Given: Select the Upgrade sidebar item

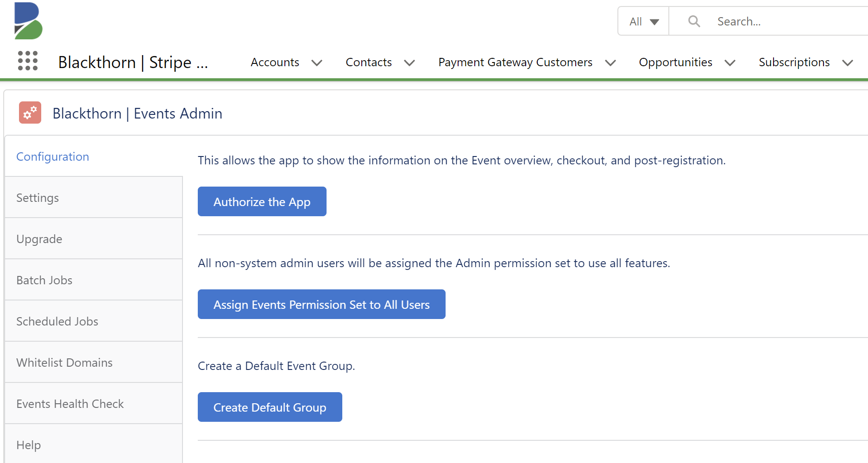Looking at the screenshot, I should pyautogui.click(x=94, y=239).
